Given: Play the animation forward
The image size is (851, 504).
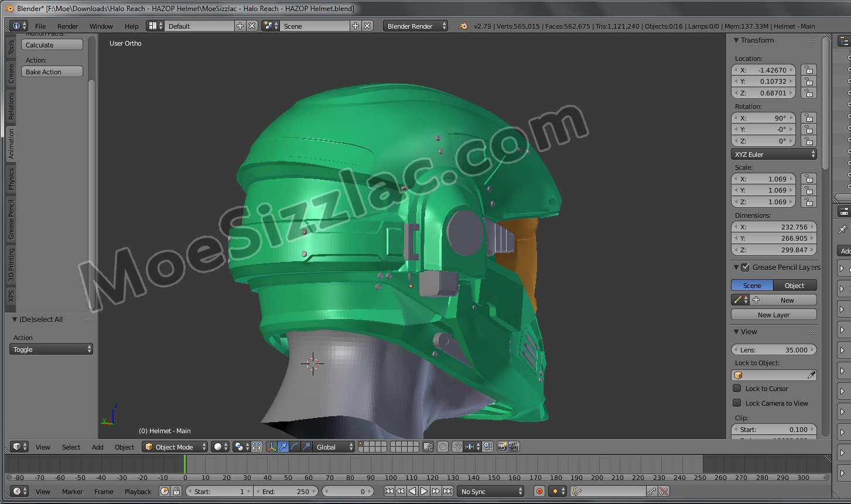Looking at the screenshot, I should [x=424, y=491].
